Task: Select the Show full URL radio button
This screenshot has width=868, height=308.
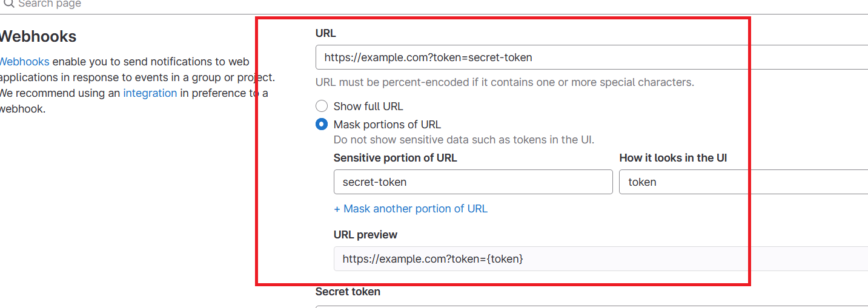Action: 322,106
